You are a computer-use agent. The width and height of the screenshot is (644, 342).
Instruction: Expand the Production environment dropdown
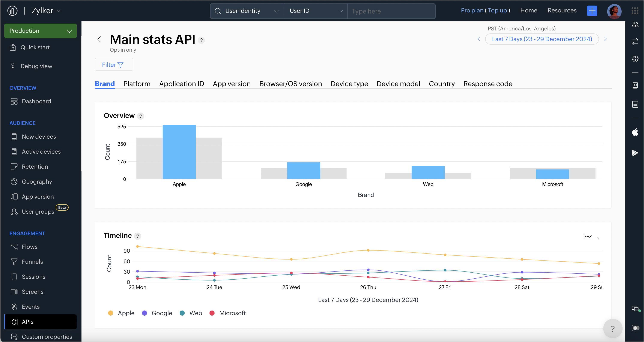pyautogui.click(x=41, y=31)
